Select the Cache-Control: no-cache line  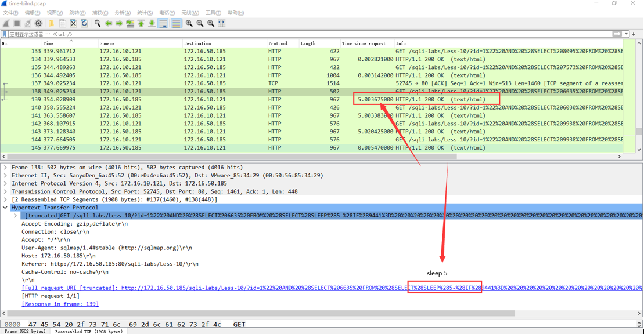pos(65,271)
